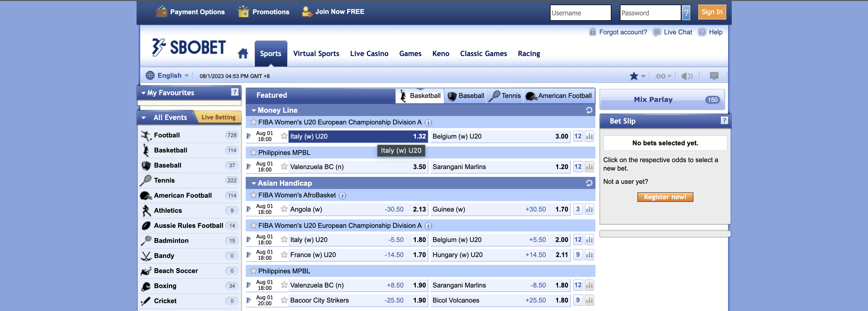Switch featured tab to Basketball
Image resolution: width=868 pixels, height=311 pixels.
[x=419, y=96]
